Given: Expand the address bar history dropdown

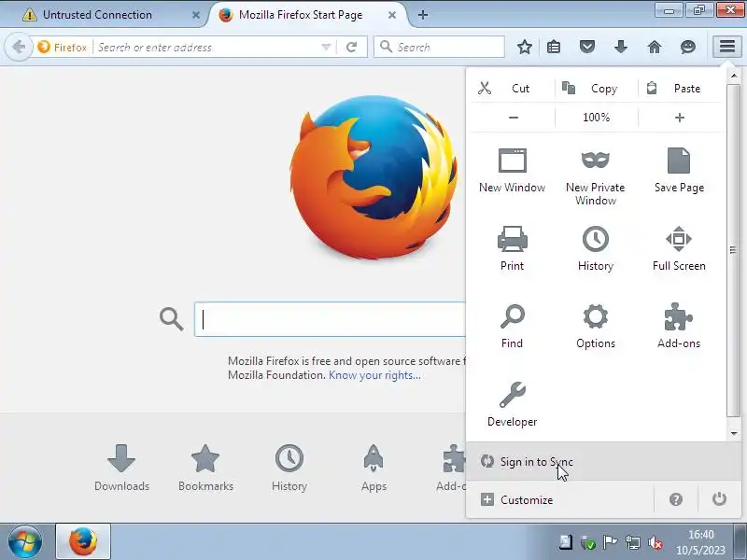Looking at the screenshot, I should tap(326, 48).
